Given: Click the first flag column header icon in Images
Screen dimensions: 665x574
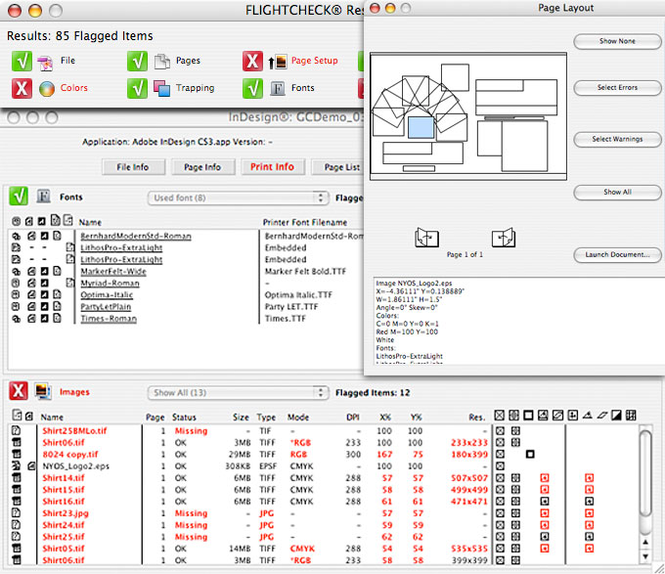Looking at the screenshot, I should coord(500,415).
